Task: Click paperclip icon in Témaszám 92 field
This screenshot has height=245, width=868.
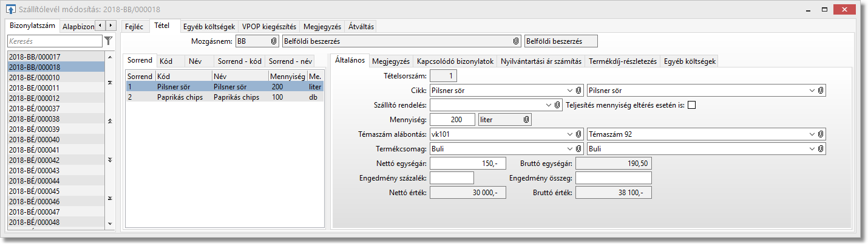Action: (x=821, y=134)
